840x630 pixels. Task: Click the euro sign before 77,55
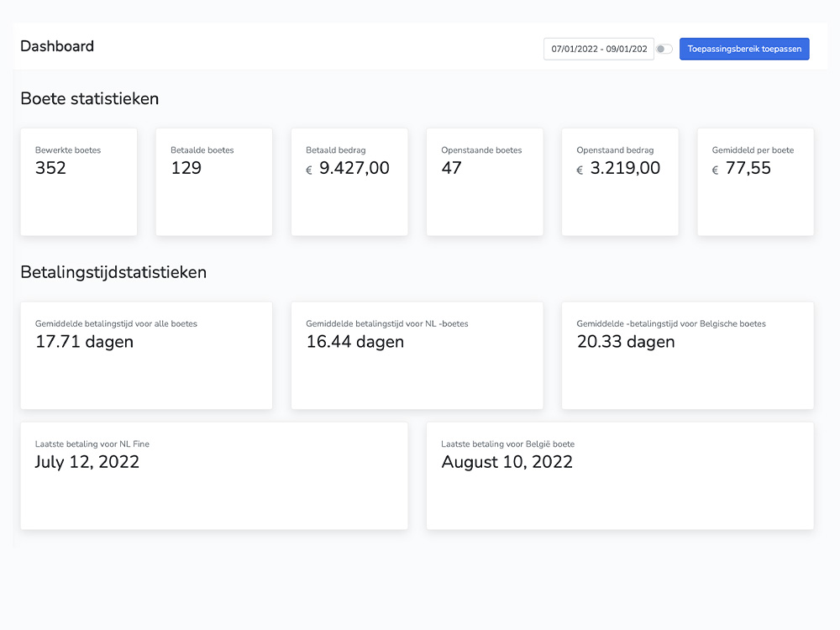[x=715, y=171]
